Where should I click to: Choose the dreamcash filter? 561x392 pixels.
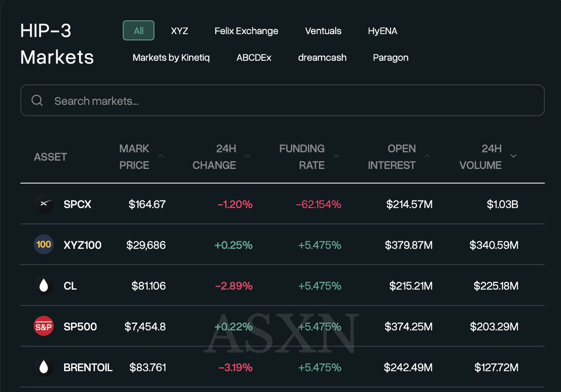tap(322, 57)
